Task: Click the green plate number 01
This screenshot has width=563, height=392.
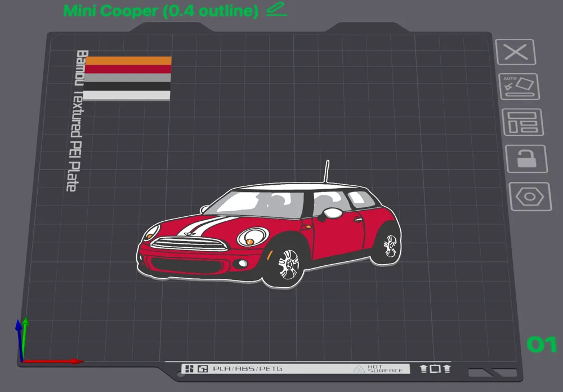Action: coord(542,345)
